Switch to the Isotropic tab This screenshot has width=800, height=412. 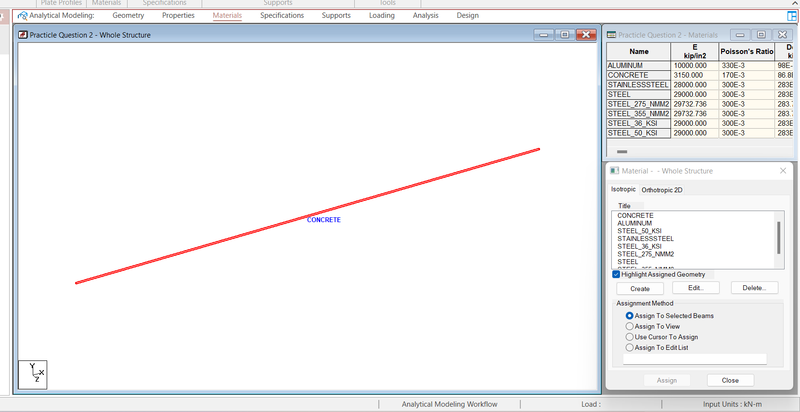tap(623, 190)
